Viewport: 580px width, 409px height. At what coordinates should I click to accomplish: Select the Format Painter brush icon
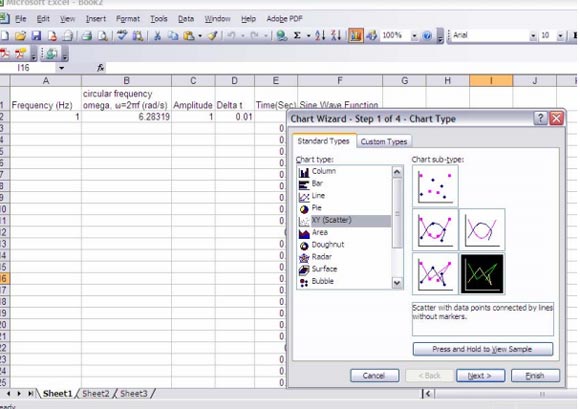(x=212, y=36)
